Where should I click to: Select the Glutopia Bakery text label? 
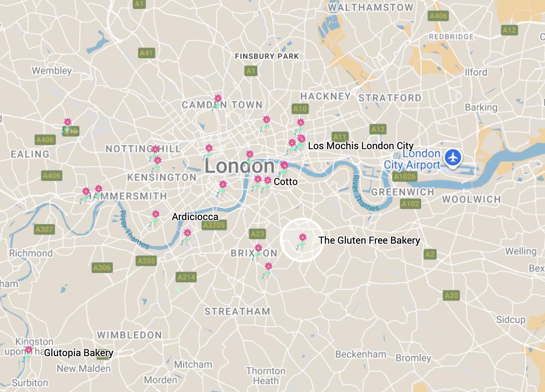[79, 353]
